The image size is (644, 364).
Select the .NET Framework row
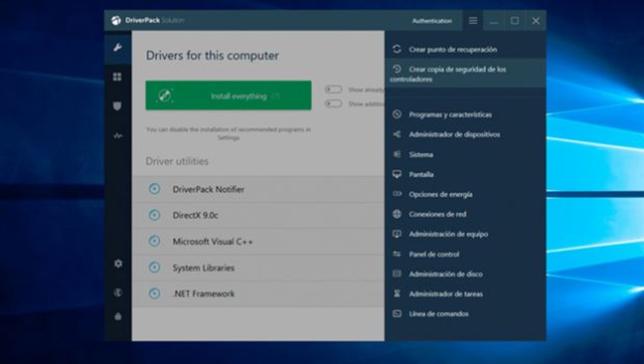click(x=258, y=294)
